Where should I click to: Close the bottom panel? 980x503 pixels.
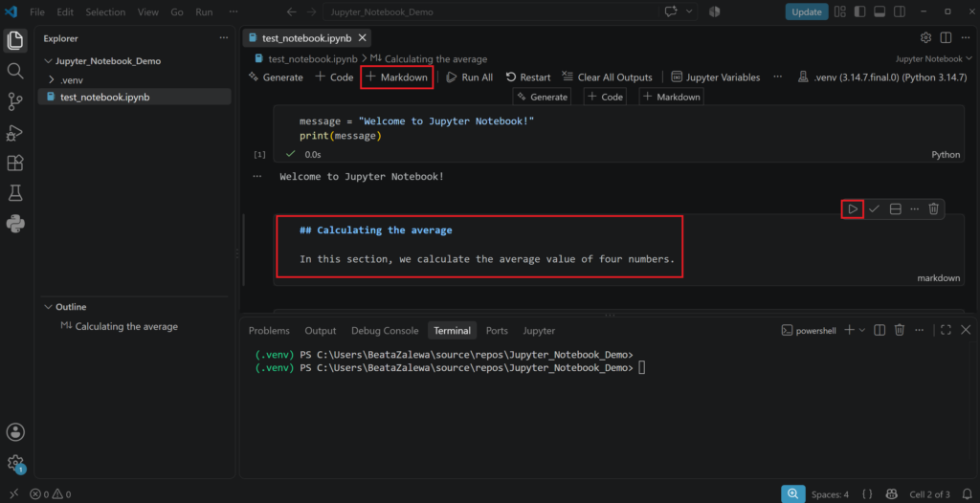pos(966,330)
